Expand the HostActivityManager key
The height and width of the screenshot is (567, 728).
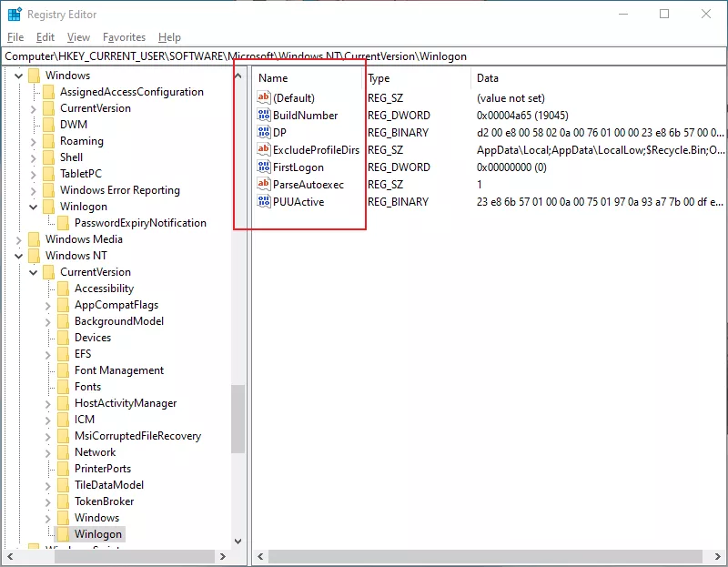(48, 403)
